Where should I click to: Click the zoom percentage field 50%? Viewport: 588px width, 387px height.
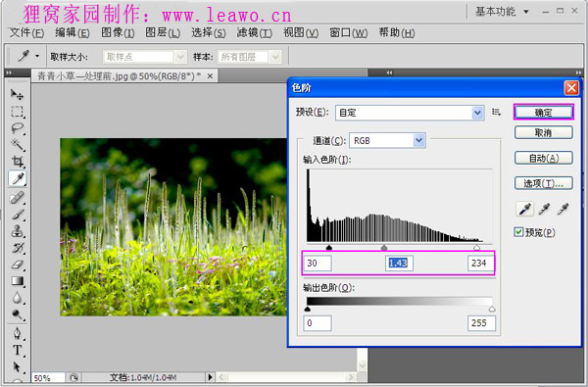(48, 377)
